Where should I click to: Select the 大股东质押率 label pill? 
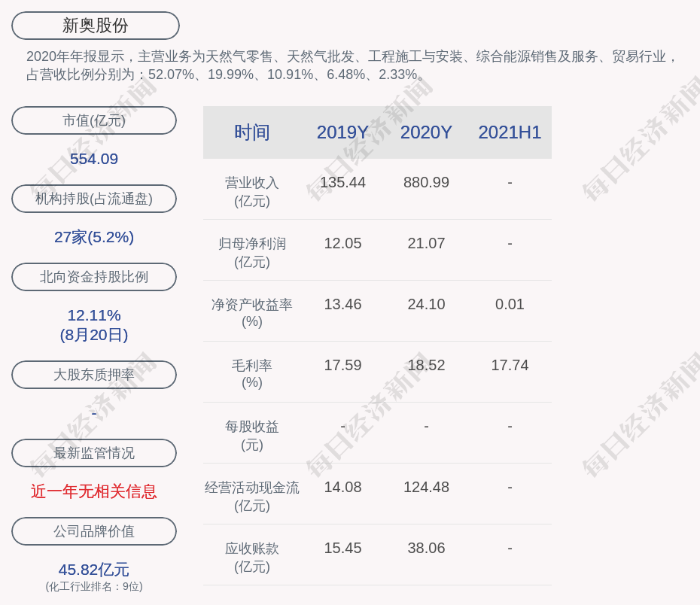click(94, 375)
